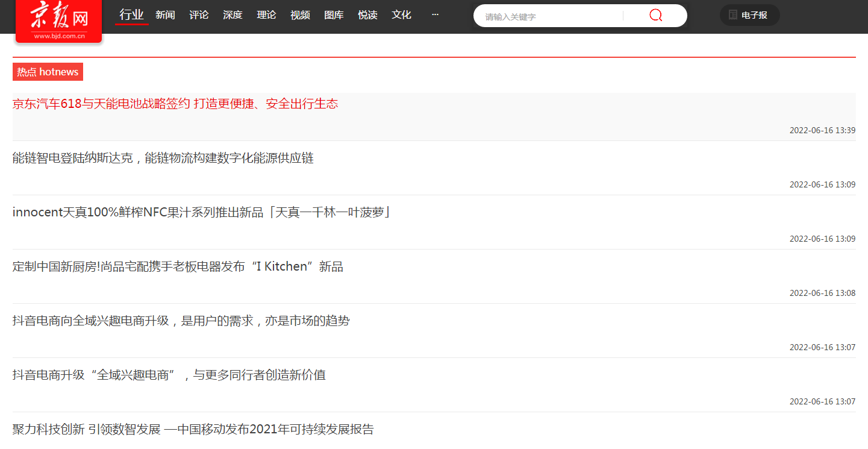The image size is (868, 449).
Task: Read innocent天真100%鲜榨NFC果汁 article
Action: 202,212
